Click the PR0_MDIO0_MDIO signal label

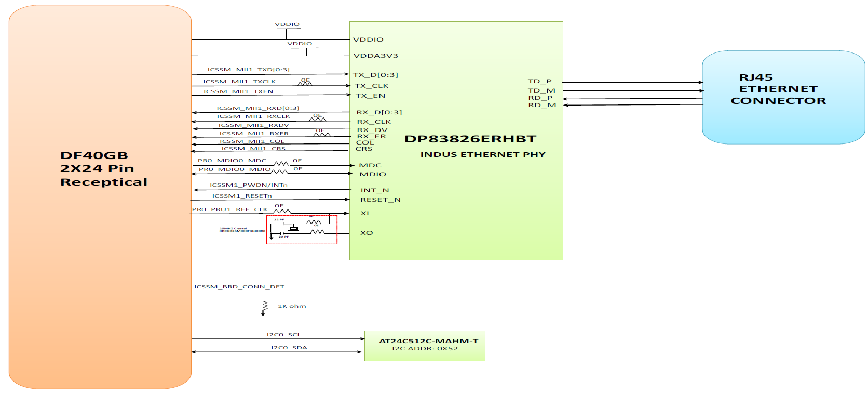point(235,169)
